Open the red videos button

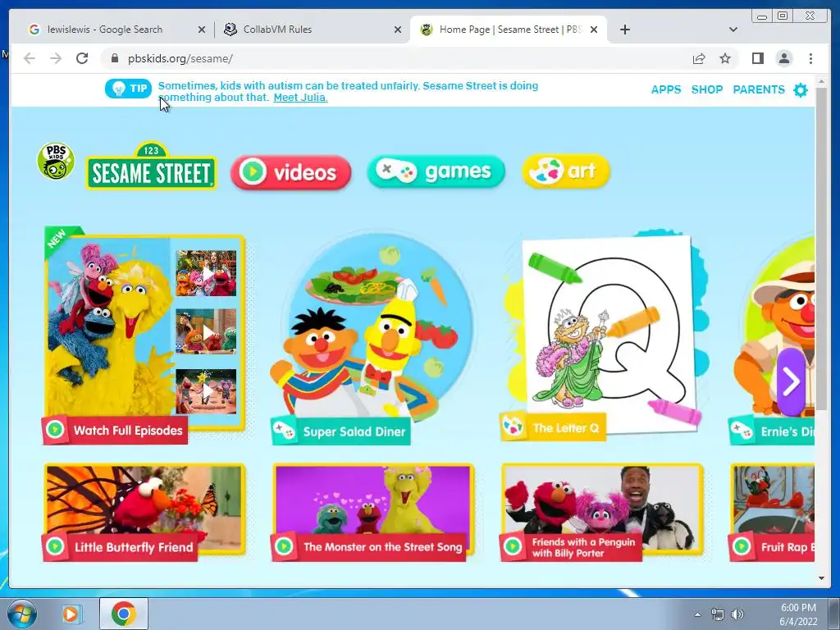pyautogui.click(x=291, y=172)
